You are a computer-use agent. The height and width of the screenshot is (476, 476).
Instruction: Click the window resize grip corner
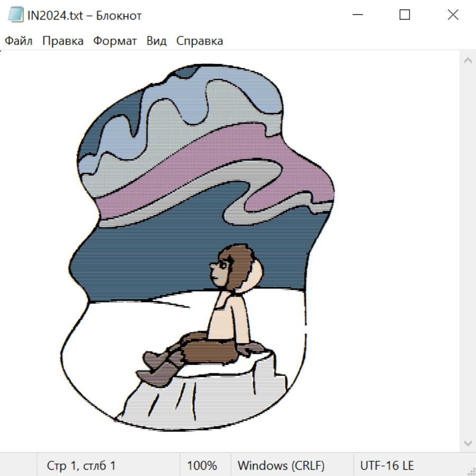(471, 471)
